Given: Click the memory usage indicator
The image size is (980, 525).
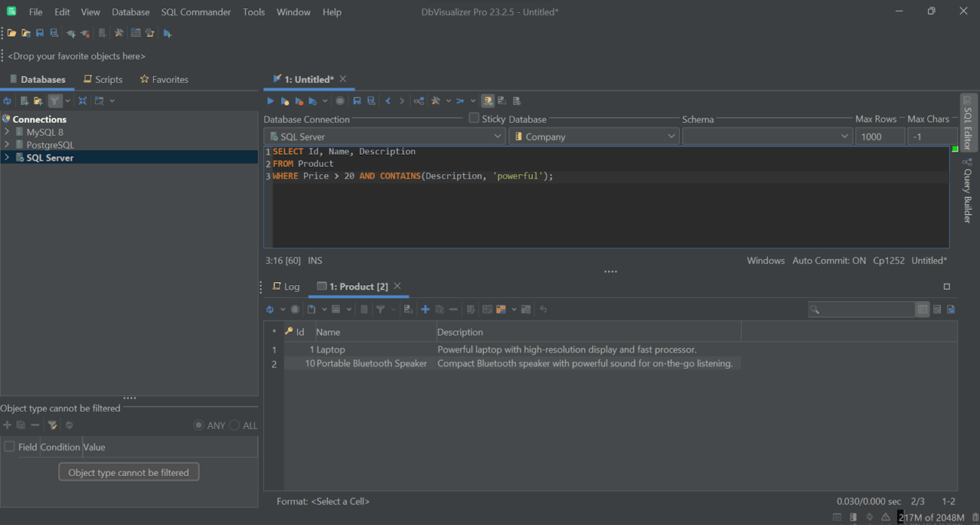Looking at the screenshot, I should click(933, 517).
